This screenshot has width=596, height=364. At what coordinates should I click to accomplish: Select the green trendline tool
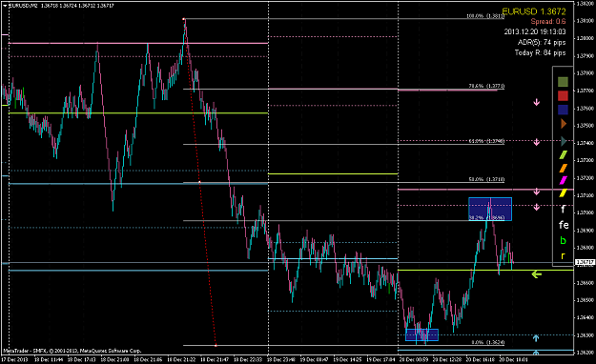(x=563, y=154)
